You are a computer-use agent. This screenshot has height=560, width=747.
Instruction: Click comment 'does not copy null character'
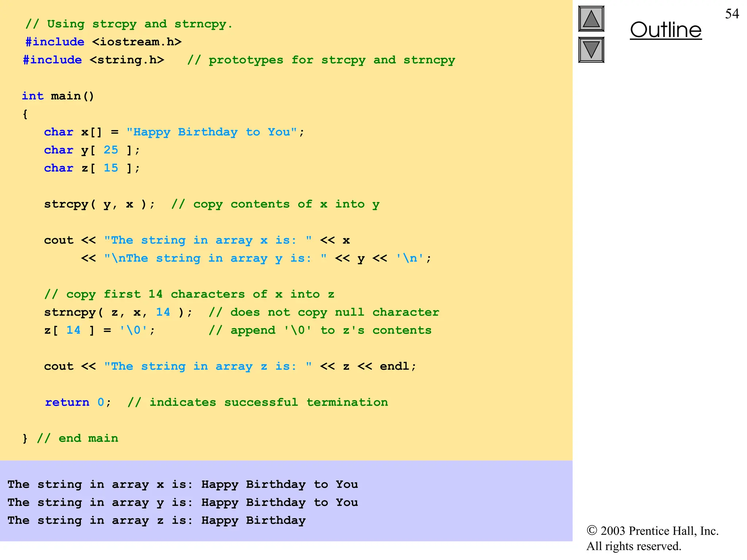point(324,312)
